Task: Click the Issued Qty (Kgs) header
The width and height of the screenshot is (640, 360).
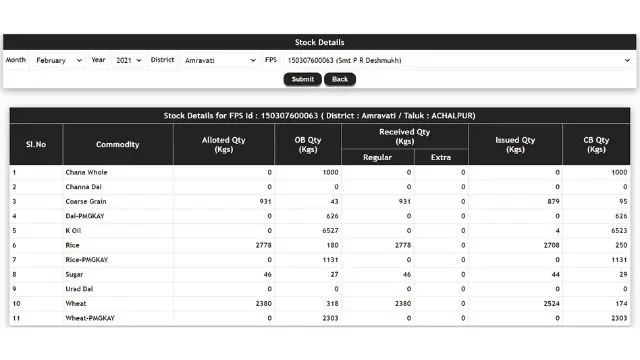Action: [x=515, y=144]
